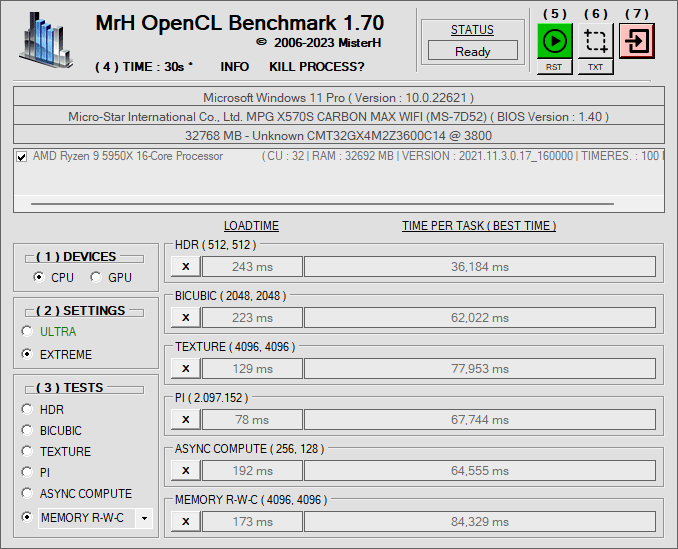The height and width of the screenshot is (549, 678).
Task: Clear HDR result with its X button
Action: 186,267
